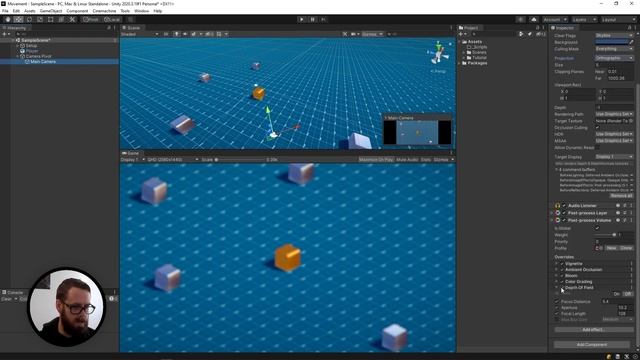Click the Step frame button
This screenshot has width=640, height=360.
(x=324, y=19)
